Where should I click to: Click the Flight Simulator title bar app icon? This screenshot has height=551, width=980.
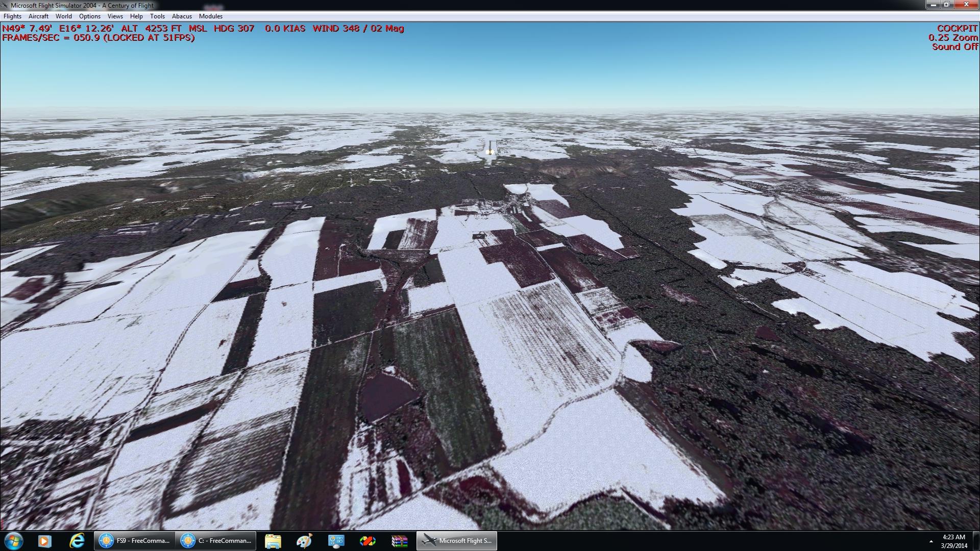pyautogui.click(x=5, y=5)
